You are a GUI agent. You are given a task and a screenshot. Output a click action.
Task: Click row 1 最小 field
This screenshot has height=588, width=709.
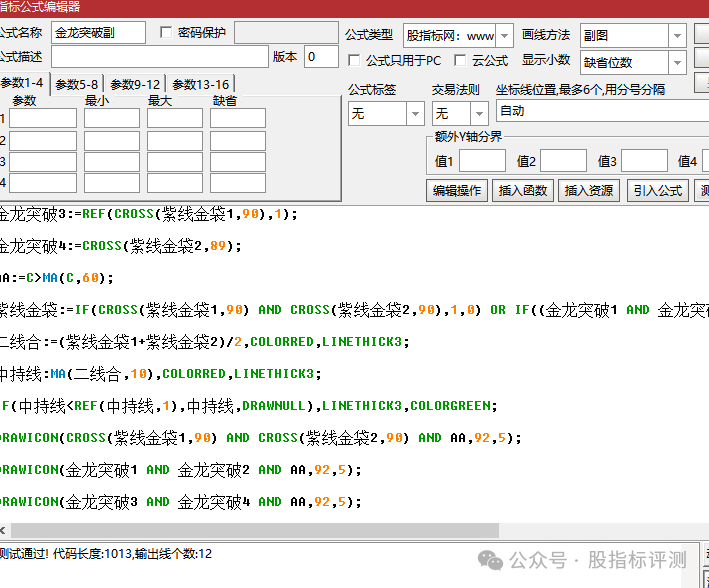pyautogui.click(x=112, y=119)
